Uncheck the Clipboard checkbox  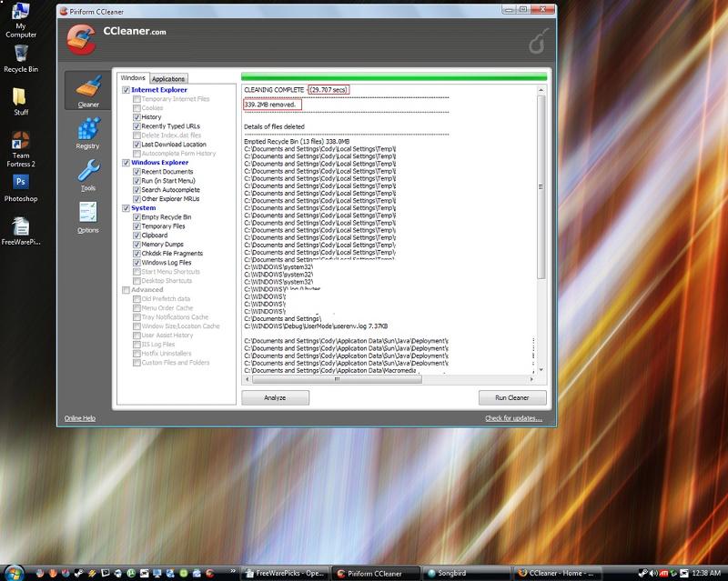point(136,235)
